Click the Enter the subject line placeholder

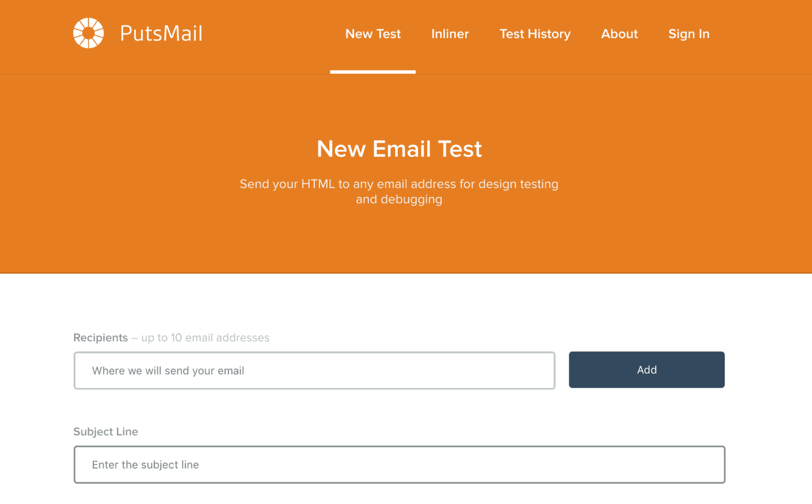(145, 464)
